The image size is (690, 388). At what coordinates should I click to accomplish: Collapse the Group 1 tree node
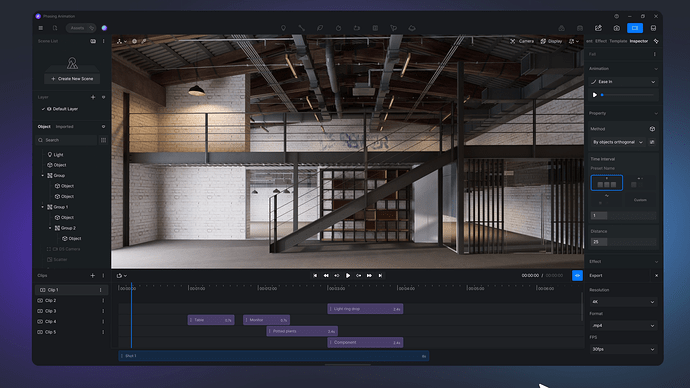43,207
